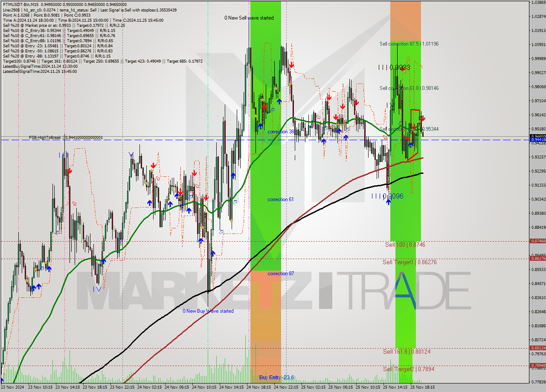The width and height of the screenshot is (546, 392).
Task: Click the '25 Nov 14:15' time axis label
Action: point(395,388)
